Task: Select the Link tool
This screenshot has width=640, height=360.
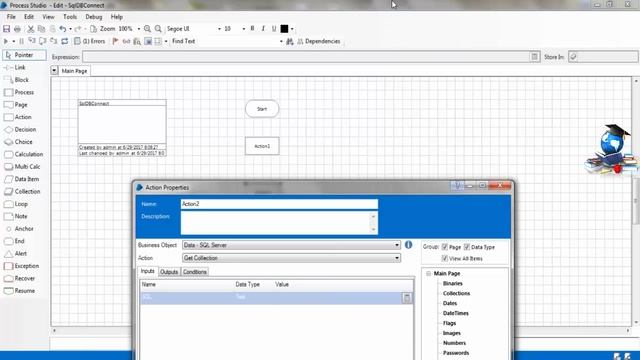Action: point(15,67)
